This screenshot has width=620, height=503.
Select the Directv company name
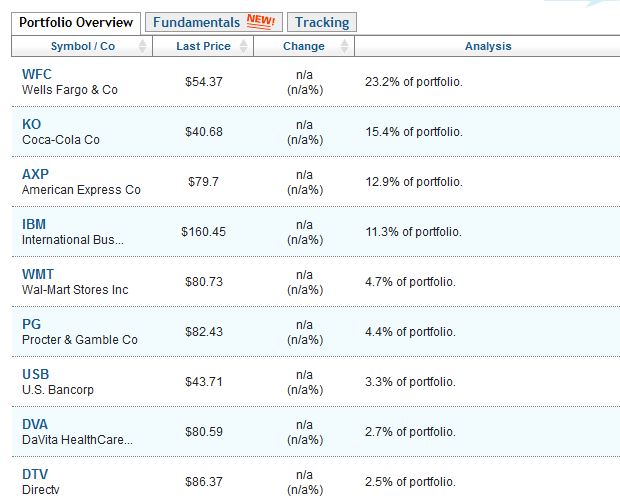41,490
